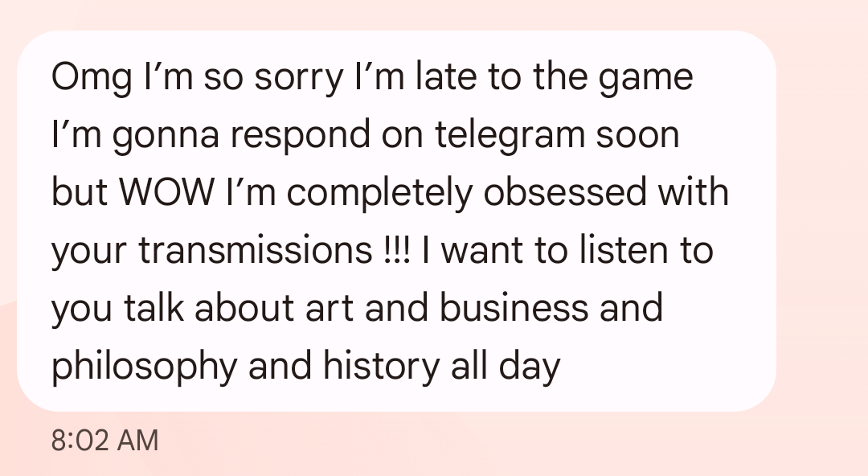Select the word "obsessed" in the message

tap(565, 192)
